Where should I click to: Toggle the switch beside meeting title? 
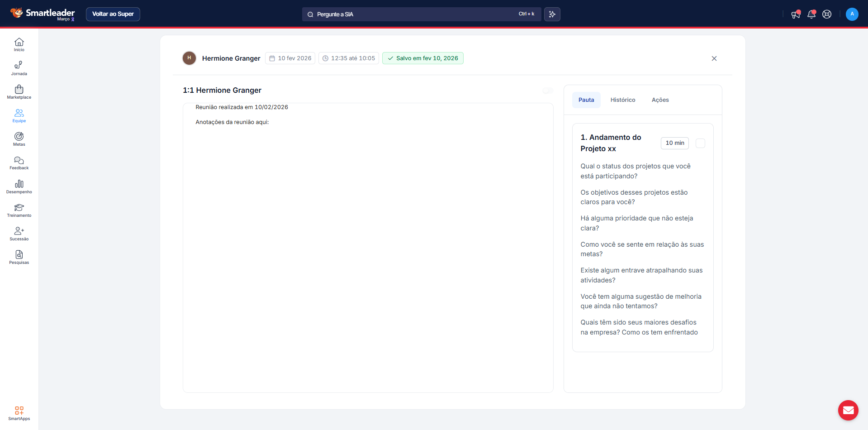[547, 91]
